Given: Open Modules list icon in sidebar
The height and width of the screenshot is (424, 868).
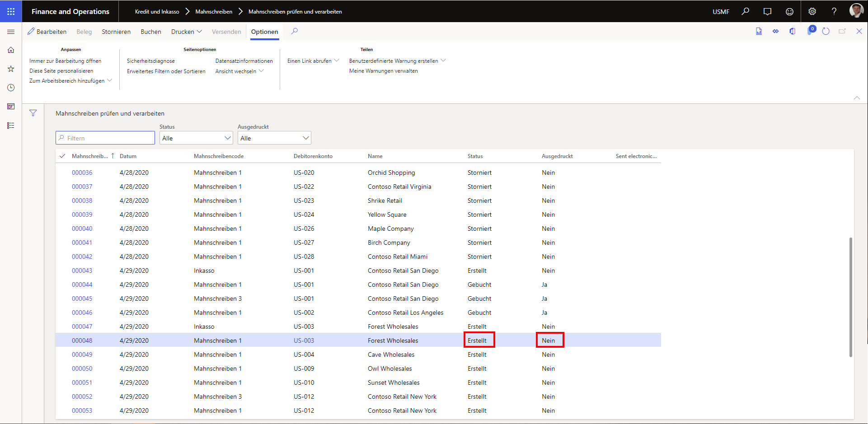Looking at the screenshot, I should pos(11,126).
